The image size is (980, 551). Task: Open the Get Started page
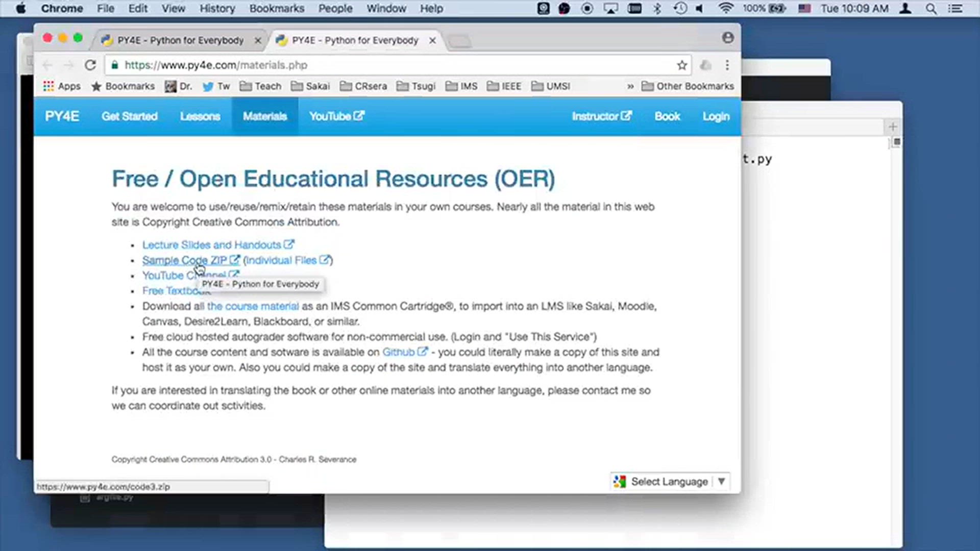(x=129, y=116)
